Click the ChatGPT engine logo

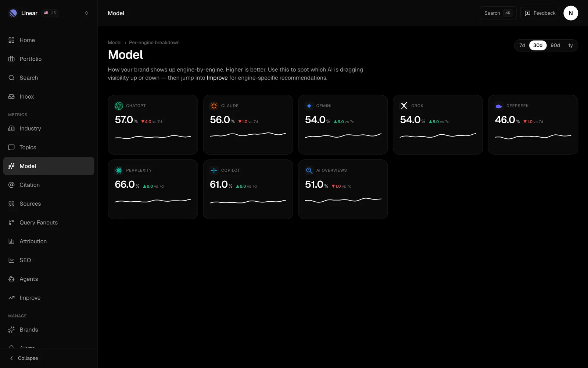[x=119, y=106]
